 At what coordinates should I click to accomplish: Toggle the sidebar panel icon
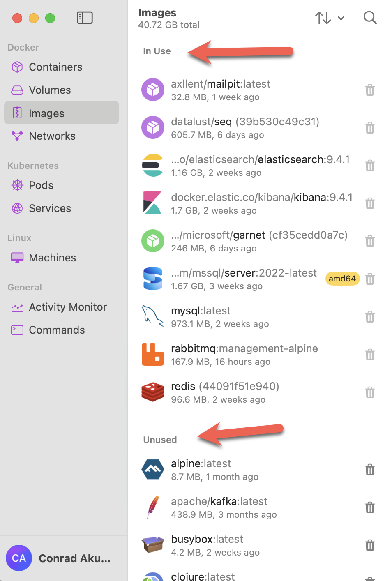click(85, 18)
